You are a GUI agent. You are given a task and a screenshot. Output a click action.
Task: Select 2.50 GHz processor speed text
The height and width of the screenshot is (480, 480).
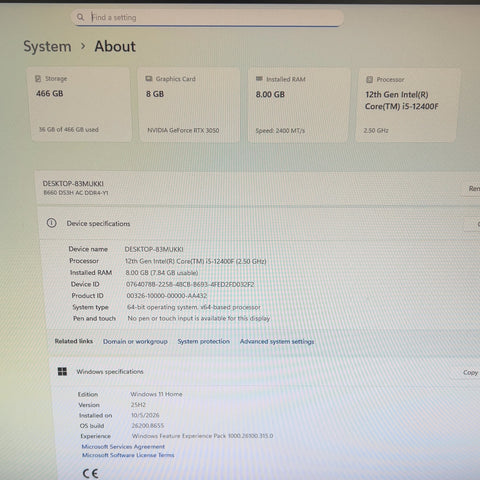click(x=376, y=131)
